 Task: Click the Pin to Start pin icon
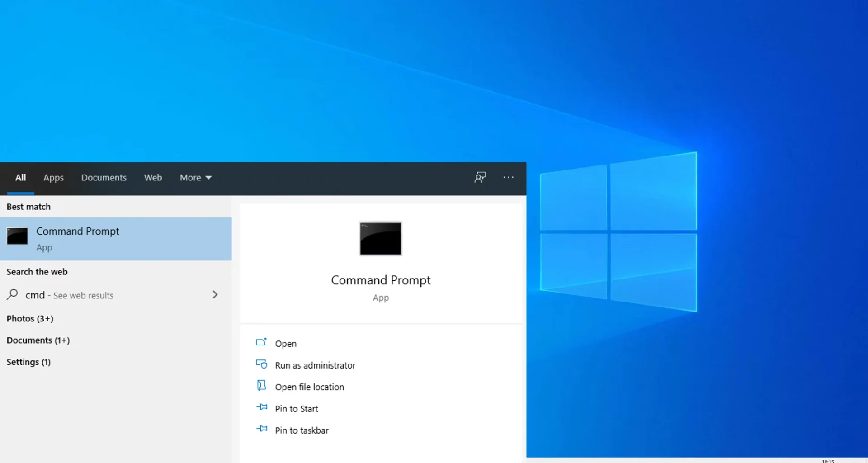pos(262,407)
